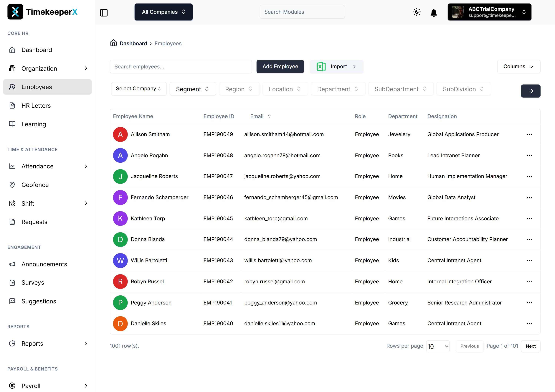Select the Employees person icon in sidebar
Image resolution: width=555 pixels, height=392 pixels.
(12, 87)
